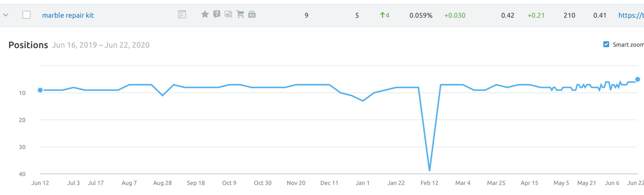Image resolution: width=644 pixels, height=195 pixels.
Task: Click the Feb 12 date axis label
Action: 429,183
